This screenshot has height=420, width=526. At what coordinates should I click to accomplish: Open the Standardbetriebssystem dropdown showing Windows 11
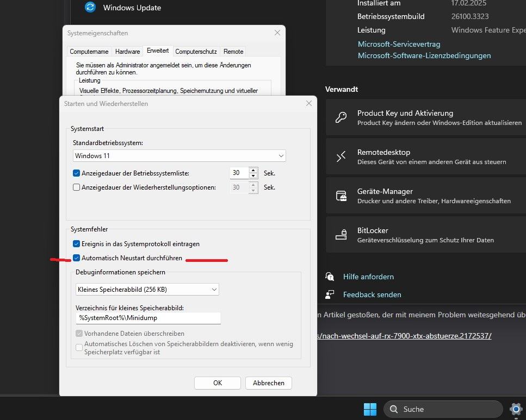(179, 155)
